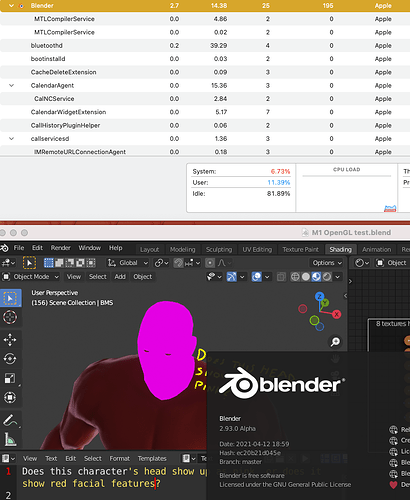Open the text editor type dropdown
Viewport: 410px width, 500px height.
pyautogui.click(x=8, y=459)
